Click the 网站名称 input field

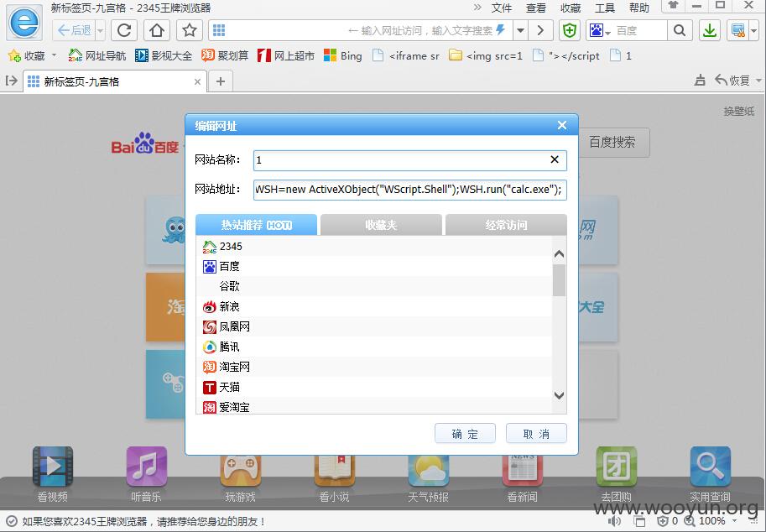point(410,160)
